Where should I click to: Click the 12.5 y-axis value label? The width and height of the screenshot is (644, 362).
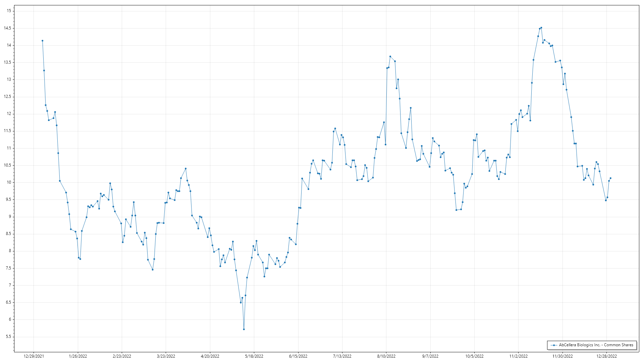(7, 97)
